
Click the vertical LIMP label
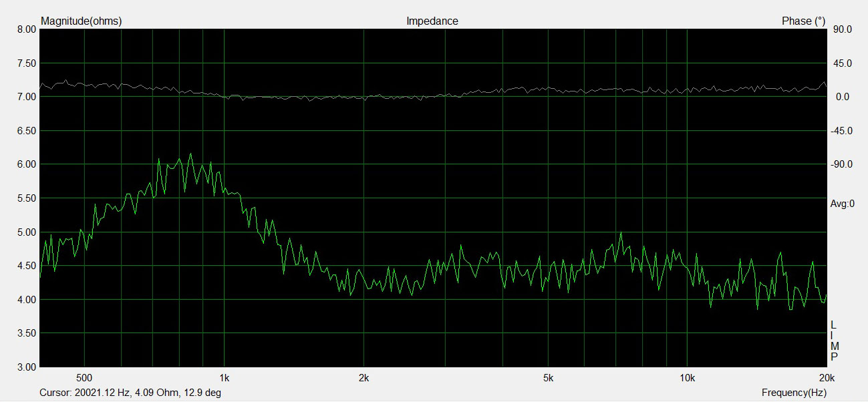click(x=833, y=341)
